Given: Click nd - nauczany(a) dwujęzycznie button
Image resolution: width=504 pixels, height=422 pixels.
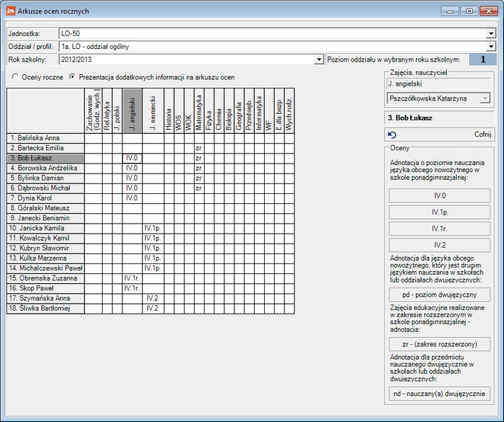Looking at the screenshot, I should [x=440, y=394].
